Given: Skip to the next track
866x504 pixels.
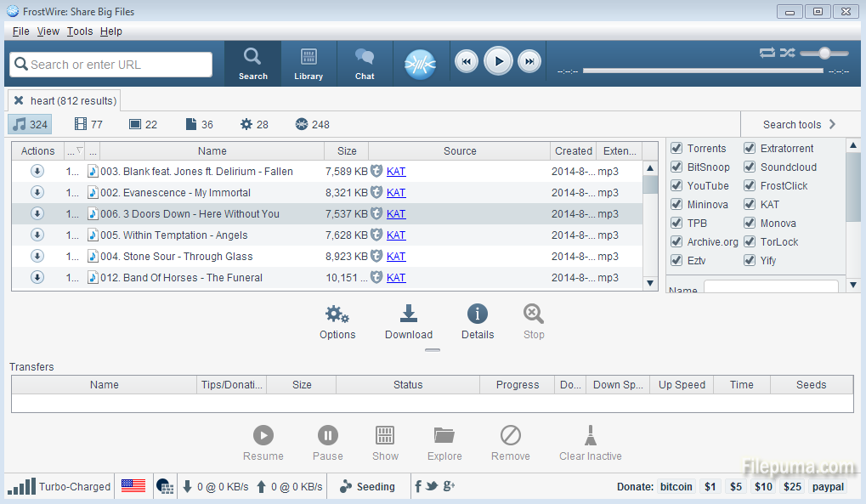Looking at the screenshot, I should click(529, 61).
